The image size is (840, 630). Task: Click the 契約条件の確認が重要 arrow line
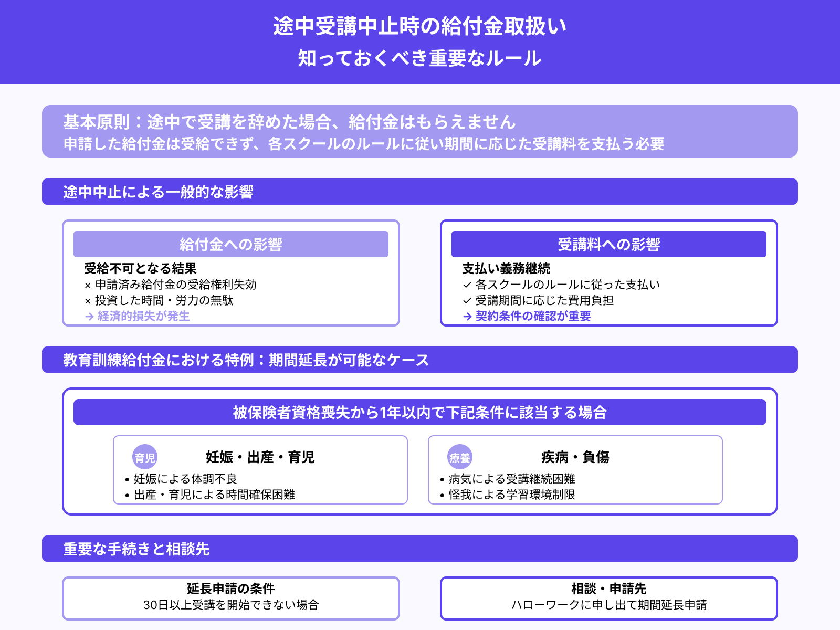[x=527, y=316]
